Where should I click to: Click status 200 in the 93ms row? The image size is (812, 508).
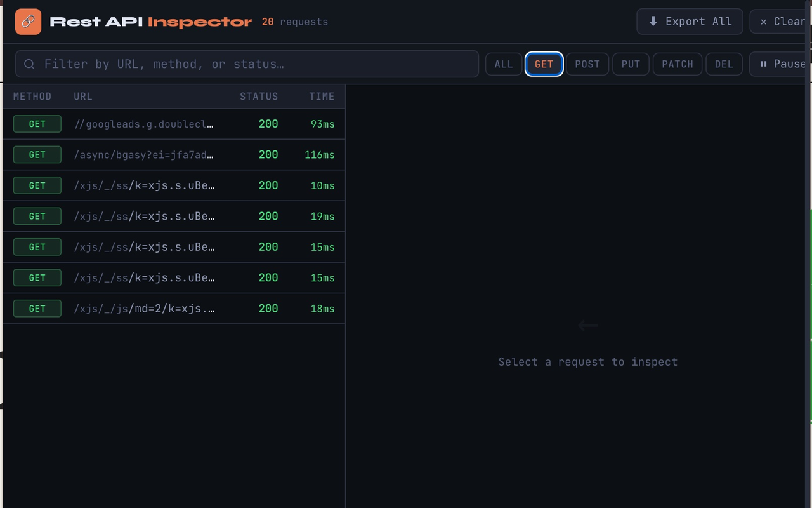point(268,124)
